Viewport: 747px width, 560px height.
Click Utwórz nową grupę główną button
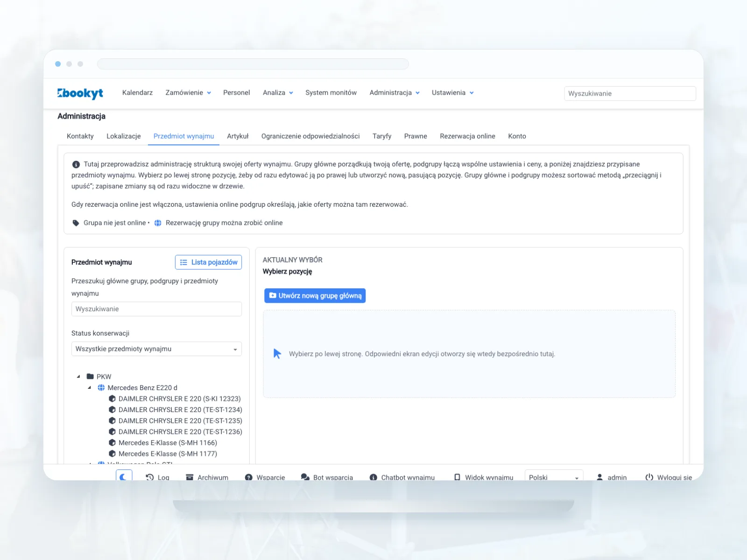315,296
